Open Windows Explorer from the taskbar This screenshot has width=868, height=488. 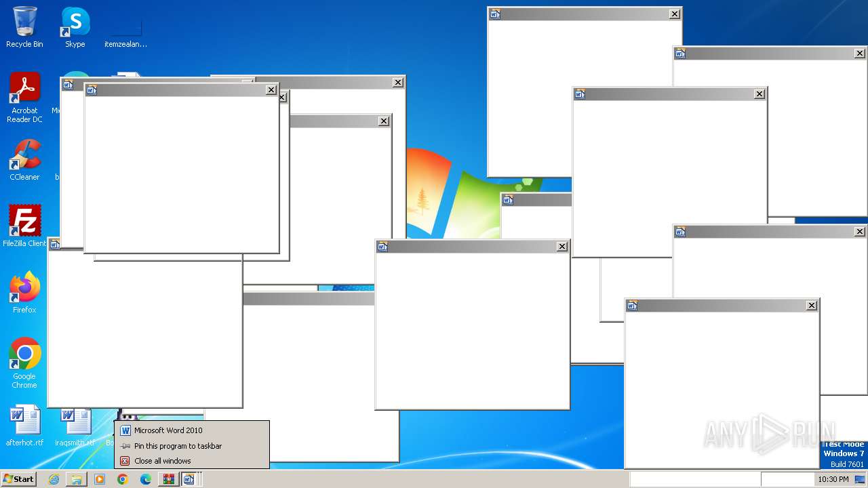[x=77, y=479]
